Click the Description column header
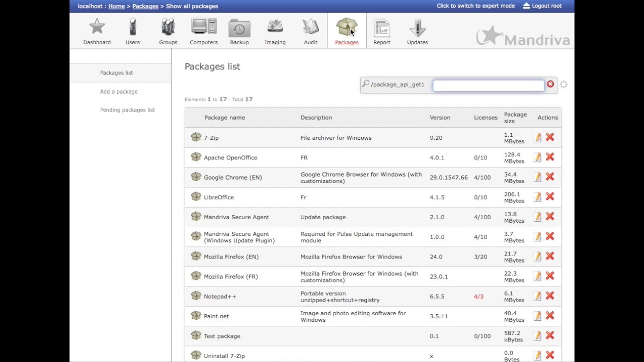 (316, 118)
